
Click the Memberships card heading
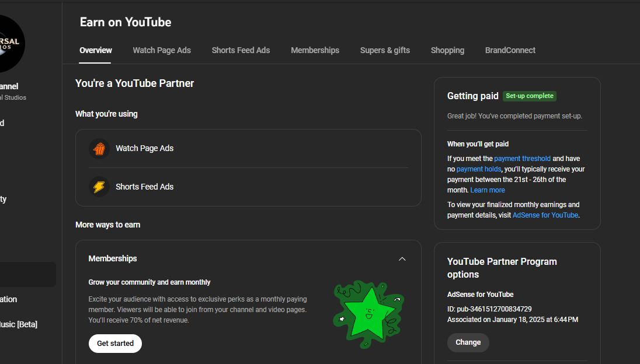point(113,259)
